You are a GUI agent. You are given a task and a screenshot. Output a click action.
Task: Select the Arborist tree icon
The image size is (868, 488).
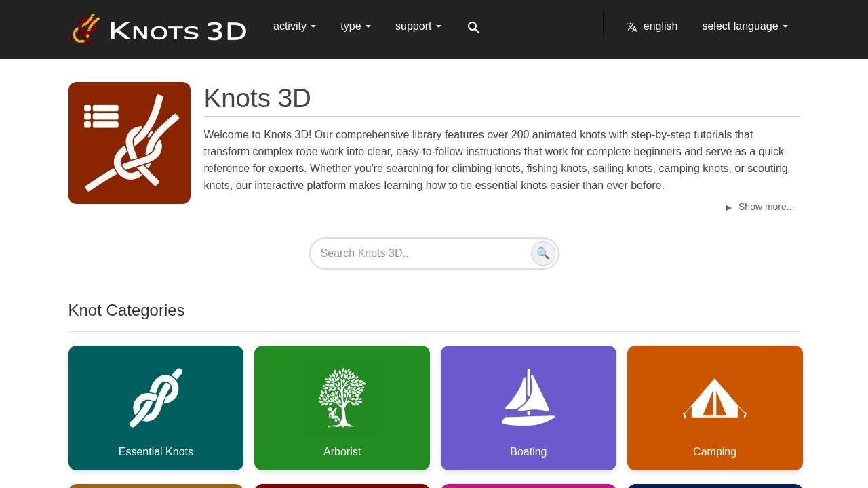click(342, 398)
